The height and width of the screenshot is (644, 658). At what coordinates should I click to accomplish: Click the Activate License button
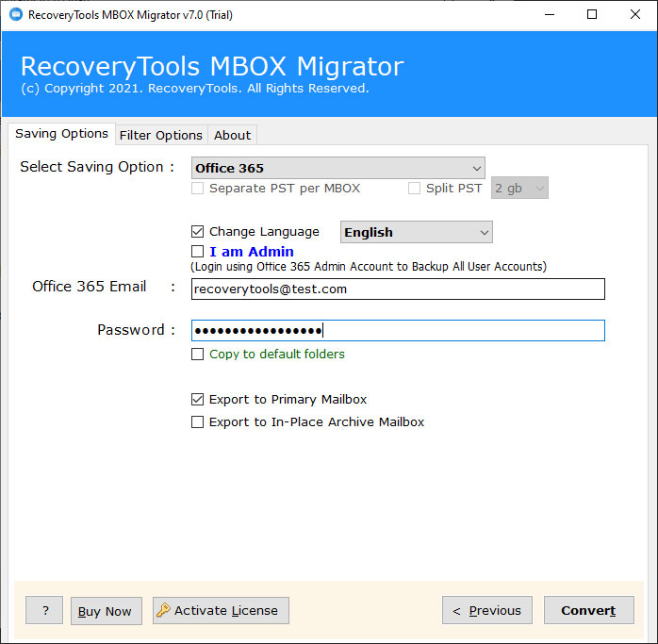pyautogui.click(x=221, y=610)
